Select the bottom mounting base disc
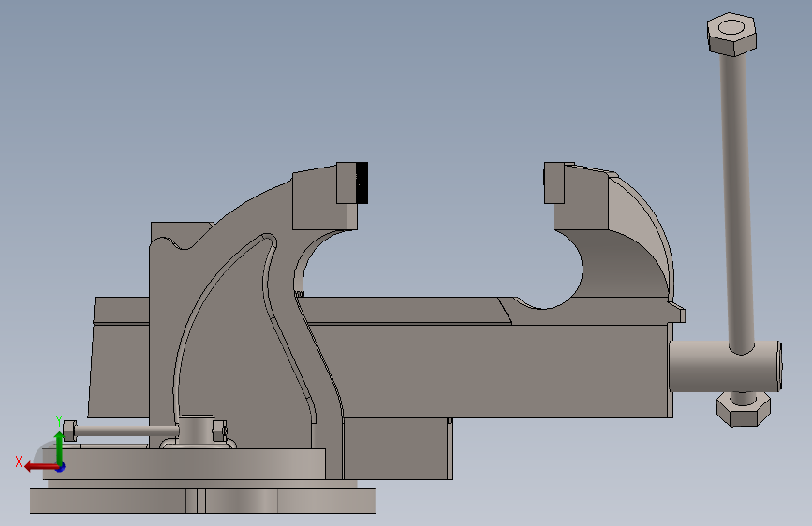 coord(202,500)
